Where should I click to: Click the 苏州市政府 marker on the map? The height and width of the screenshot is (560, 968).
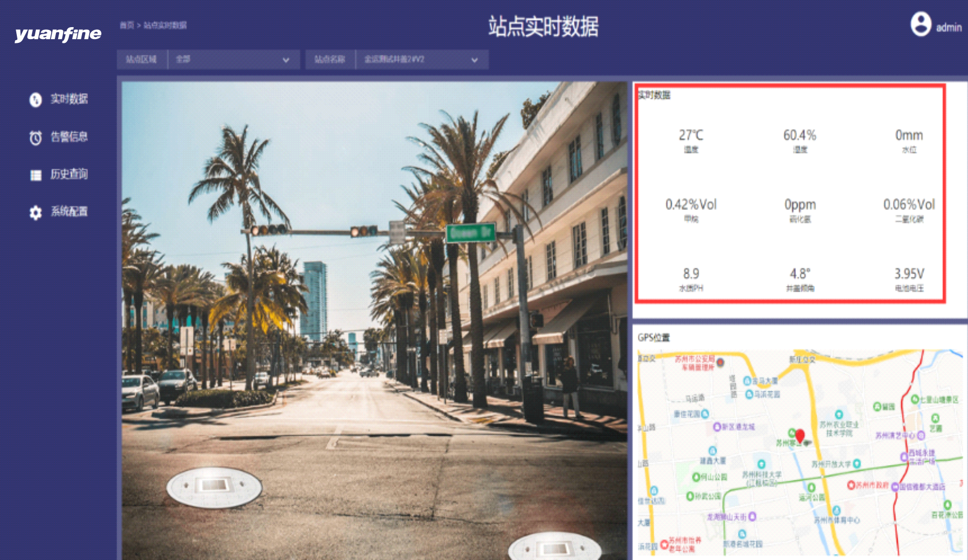851,485
